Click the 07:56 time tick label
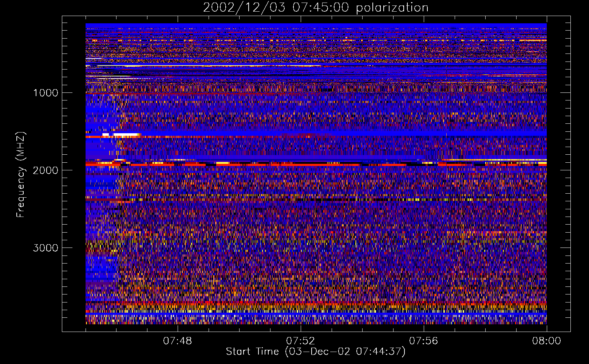 424,341
